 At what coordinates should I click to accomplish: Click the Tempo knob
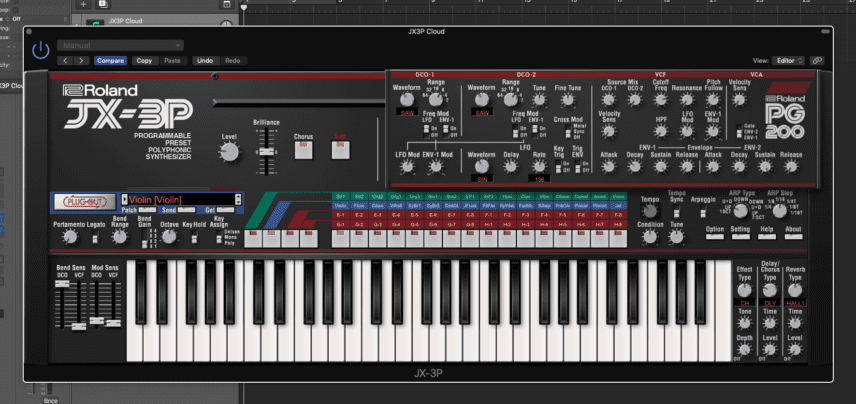(650, 211)
